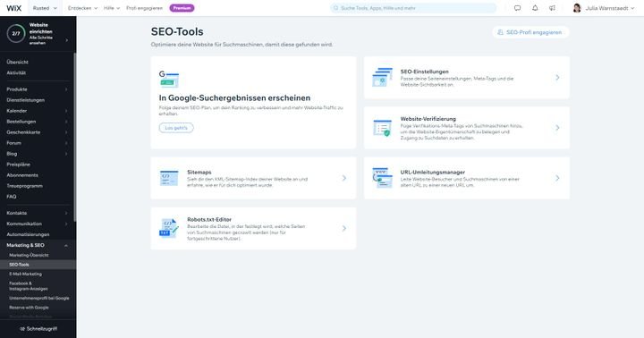
Task: Expand the Forum sidebar section
Action: (66, 143)
